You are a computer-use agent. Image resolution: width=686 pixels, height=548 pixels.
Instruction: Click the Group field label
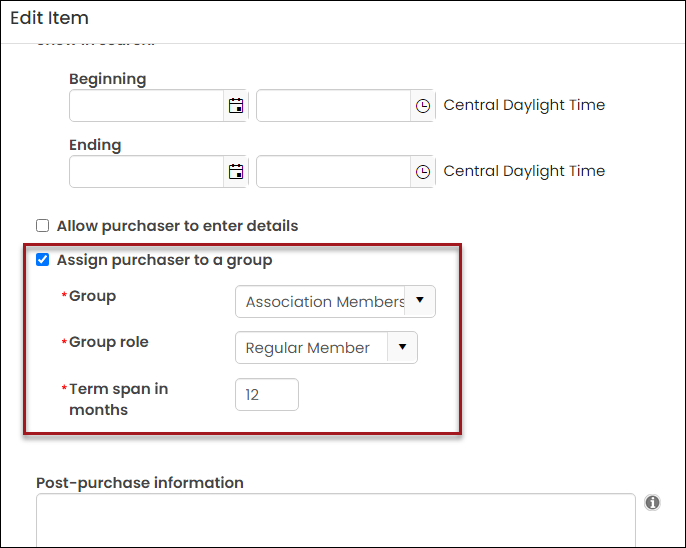tap(92, 296)
